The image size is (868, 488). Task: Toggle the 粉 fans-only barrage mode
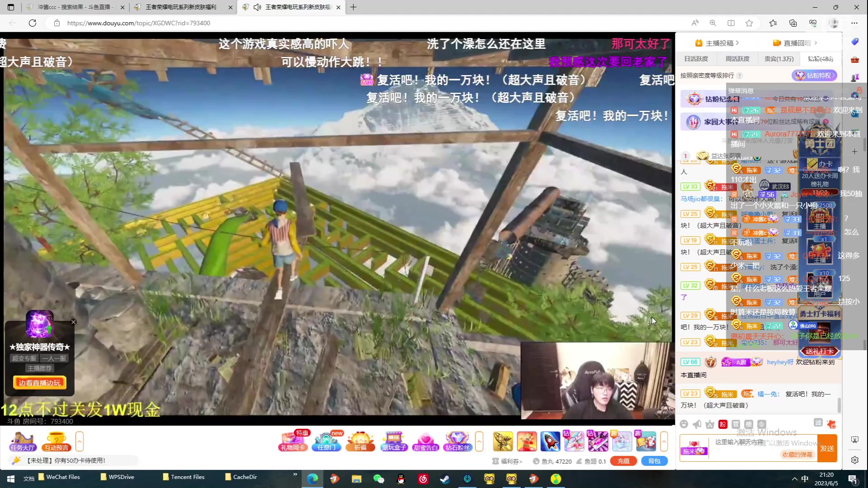[x=722, y=424]
